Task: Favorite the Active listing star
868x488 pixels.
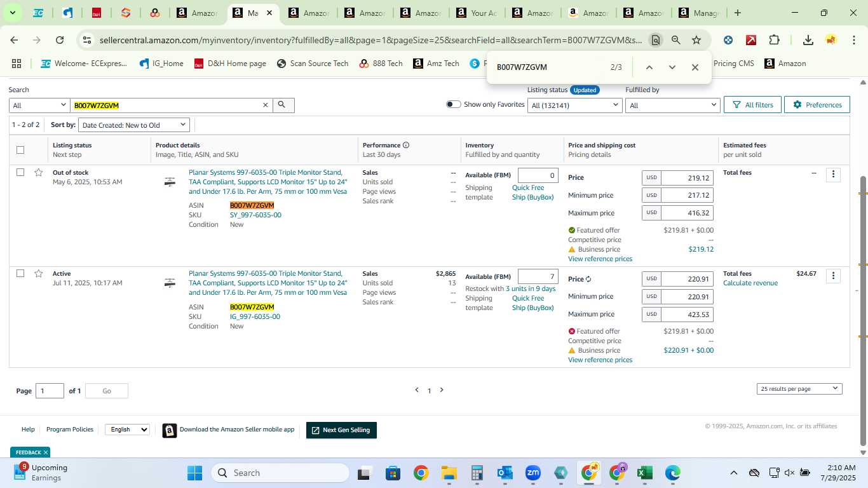Action: click(x=38, y=273)
